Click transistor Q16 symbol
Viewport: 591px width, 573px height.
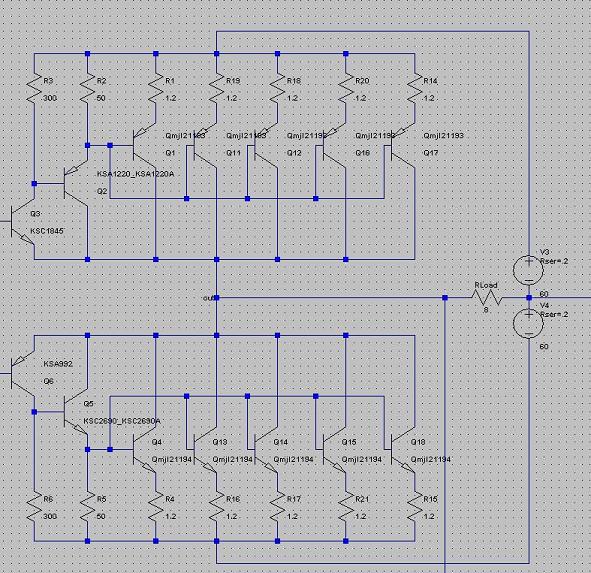[x=335, y=145]
